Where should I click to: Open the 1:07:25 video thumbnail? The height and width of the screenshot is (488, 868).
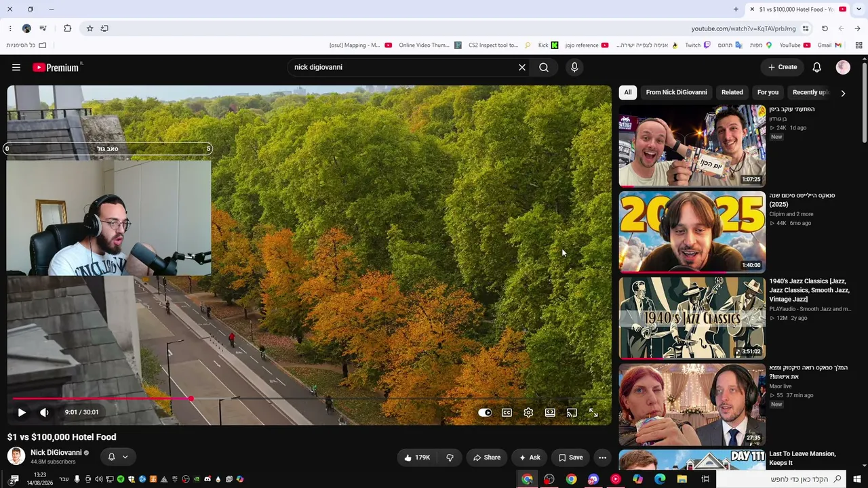pyautogui.click(x=692, y=146)
